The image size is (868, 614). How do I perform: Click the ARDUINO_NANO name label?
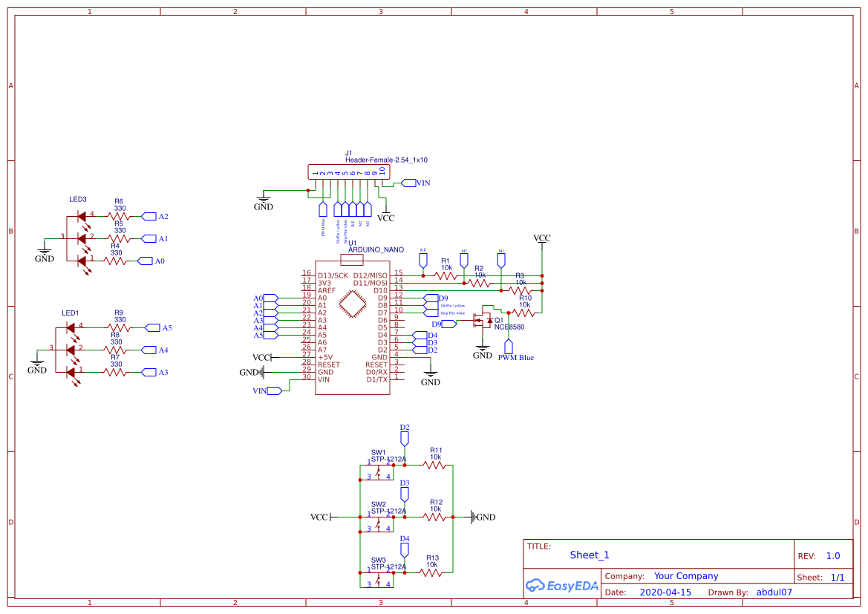376,249
